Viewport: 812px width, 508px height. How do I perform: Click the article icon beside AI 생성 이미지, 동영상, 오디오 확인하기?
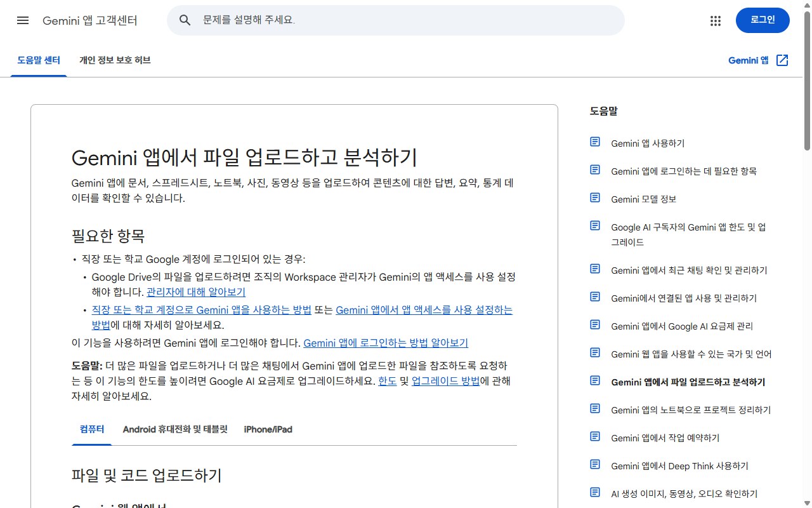(595, 493)
